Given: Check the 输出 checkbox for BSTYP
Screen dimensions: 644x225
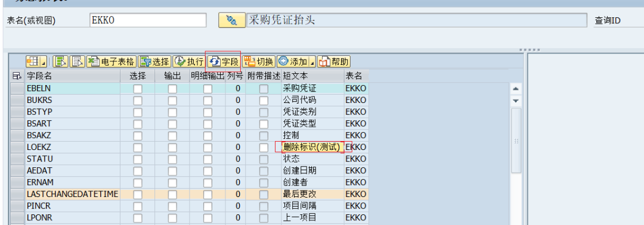Looking at the screenshot, I should [172, 112].
